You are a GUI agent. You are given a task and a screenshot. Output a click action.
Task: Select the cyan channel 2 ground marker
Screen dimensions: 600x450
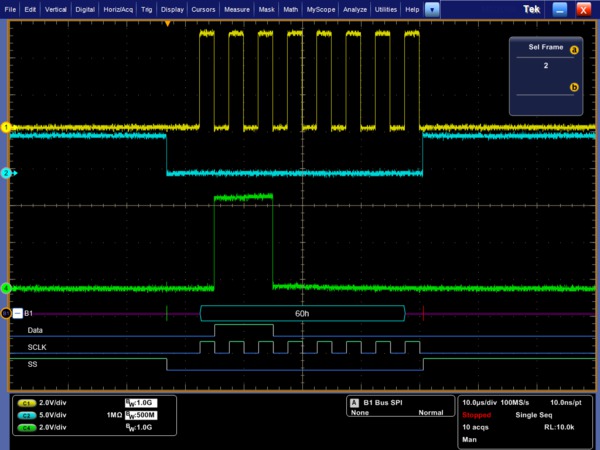(5, 173)
